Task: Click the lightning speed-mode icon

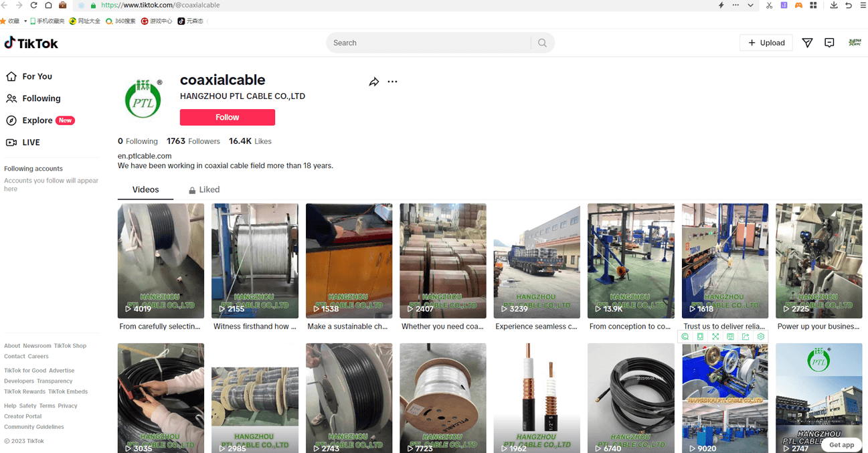Action: point(721,5)
